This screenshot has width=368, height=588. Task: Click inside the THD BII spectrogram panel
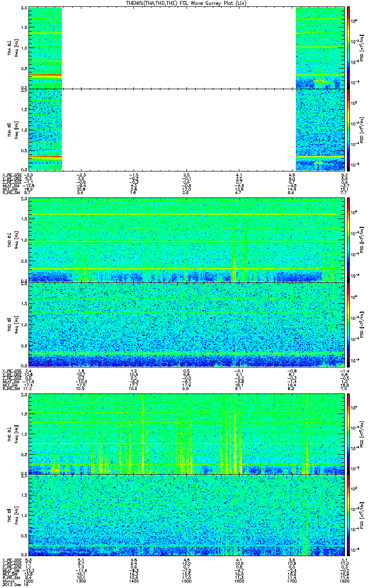(x=186, y=324)
